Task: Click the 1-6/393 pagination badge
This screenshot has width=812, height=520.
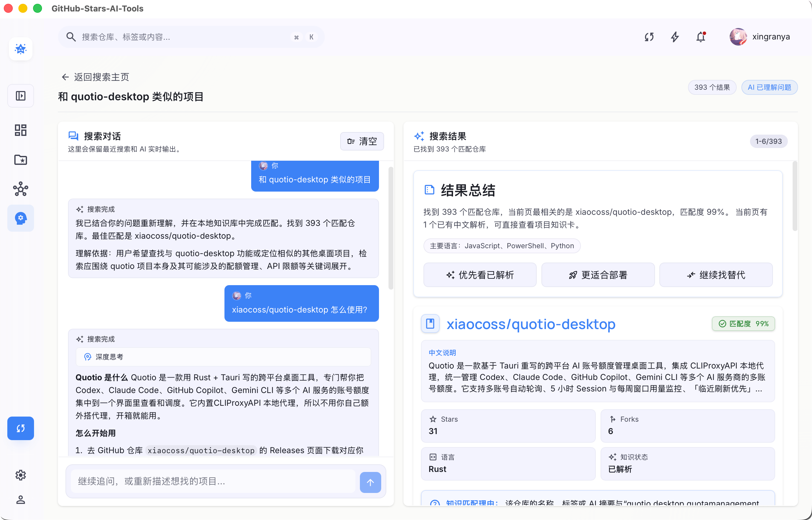Action: coord(768,141)
